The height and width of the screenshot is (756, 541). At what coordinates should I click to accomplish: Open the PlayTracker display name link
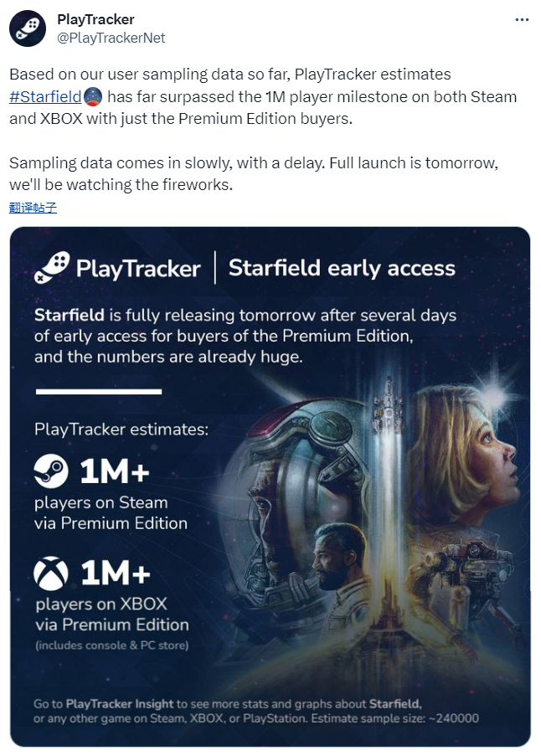95,19
